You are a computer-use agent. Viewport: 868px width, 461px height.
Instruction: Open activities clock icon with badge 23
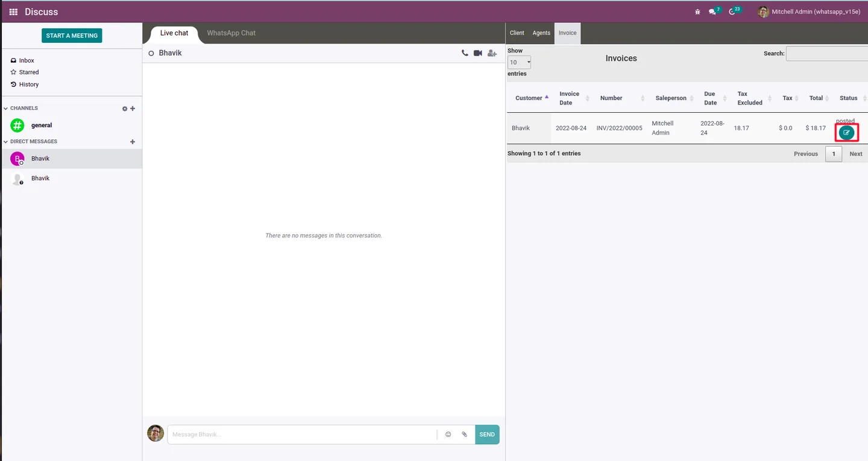(734, 11)
